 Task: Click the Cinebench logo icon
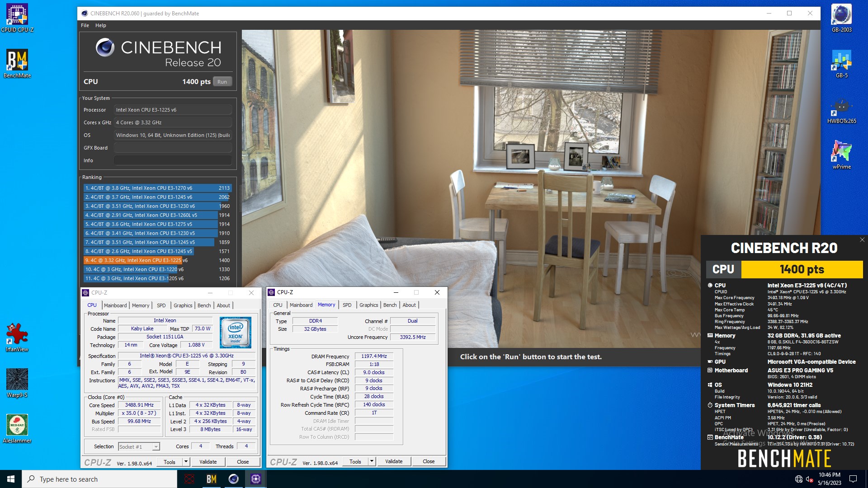click(105, 47)
